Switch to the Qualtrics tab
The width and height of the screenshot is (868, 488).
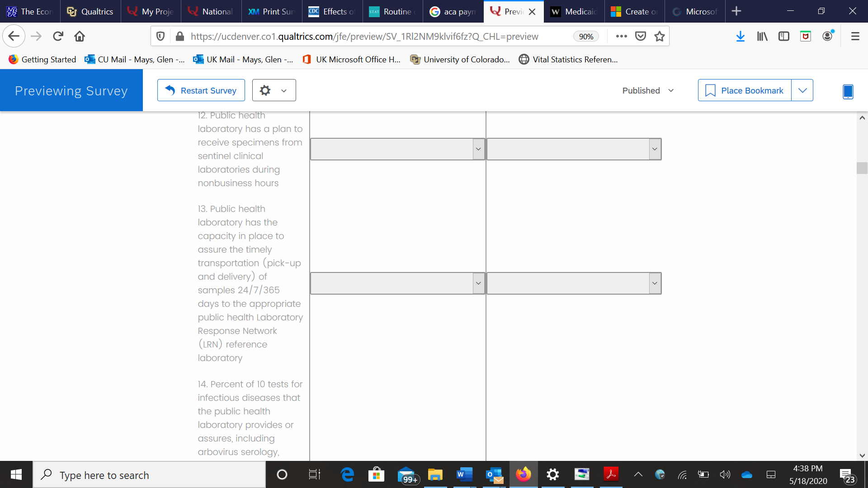click(x=90, y=11)
